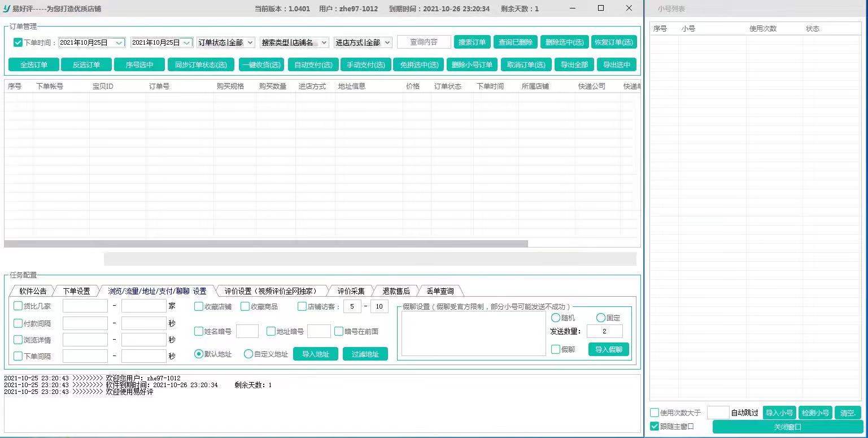This screenshot has height=438, width=868.
Task: Toggle the 下单时间 checkbox
Action: 18,42
